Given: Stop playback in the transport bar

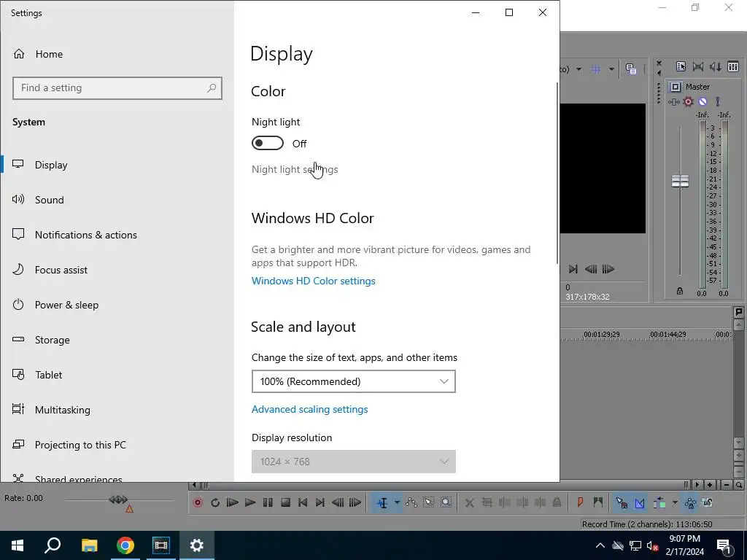Looking at the screenshot, I should click(285, 502).
